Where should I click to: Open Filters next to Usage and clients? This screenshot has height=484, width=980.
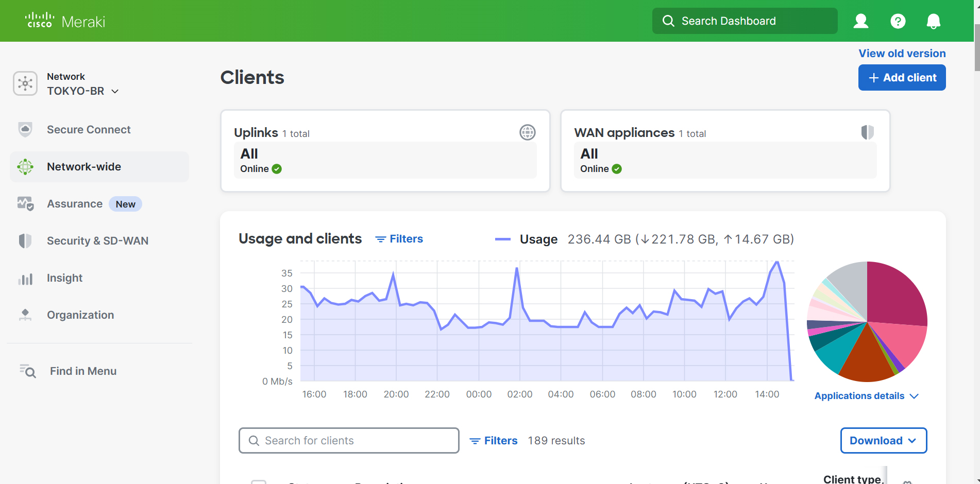(399, 239)
